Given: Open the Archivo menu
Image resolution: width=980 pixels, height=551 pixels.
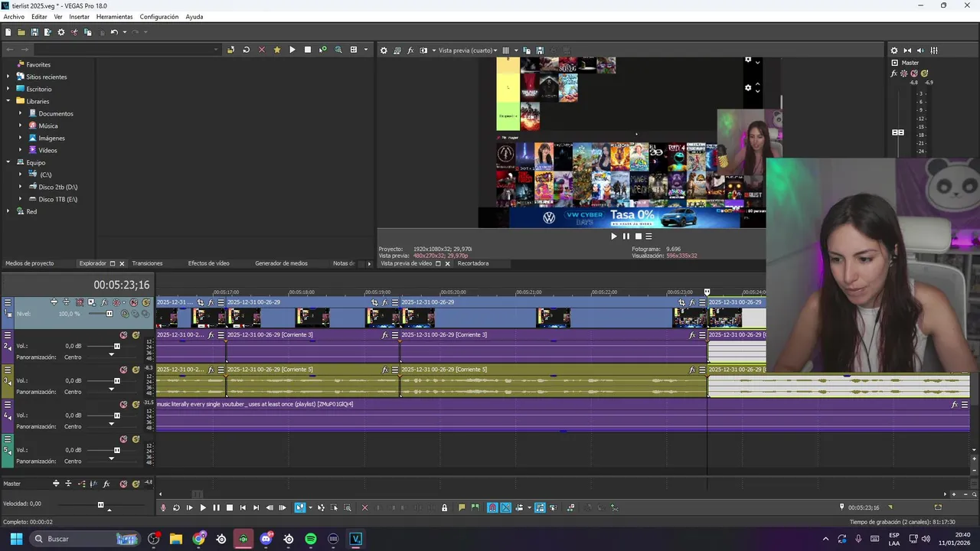Looking at the screenshot, I should [x=14, y=17].
